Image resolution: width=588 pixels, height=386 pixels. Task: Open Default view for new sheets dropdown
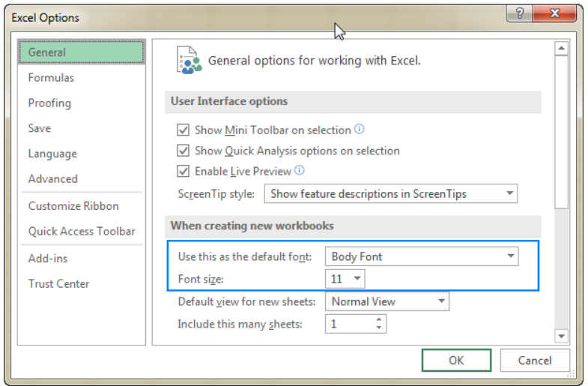click(387, 301)
